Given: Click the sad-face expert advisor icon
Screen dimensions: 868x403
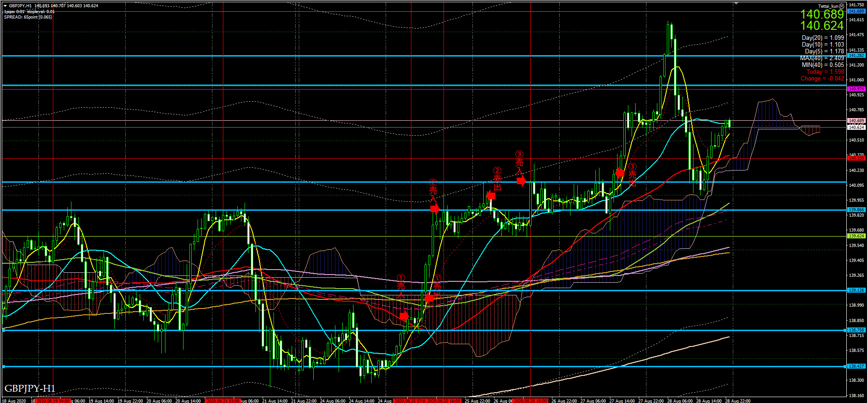Looking at the screenshot, I should coord(841,6).
